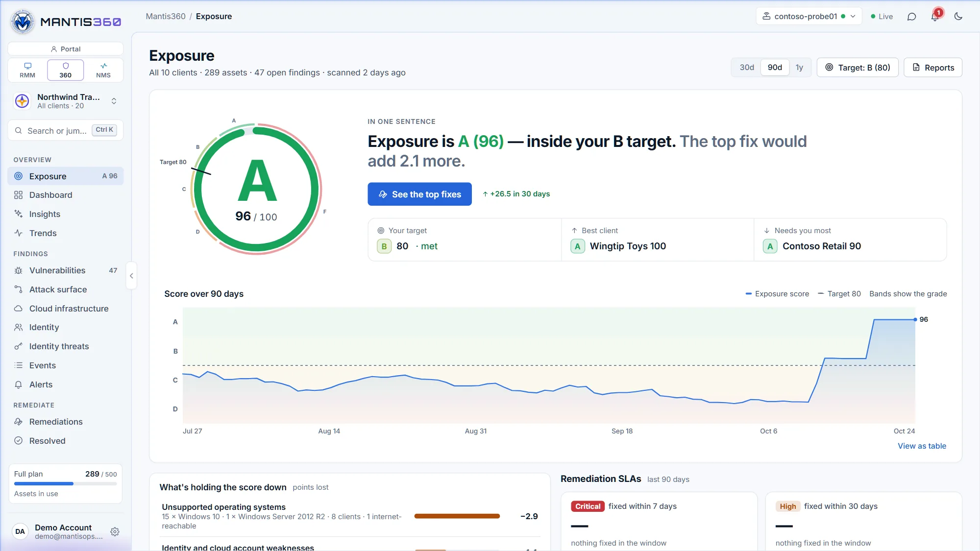Open Reports
The height and width of the screenshot is (551, 980).
click(933, 68)
